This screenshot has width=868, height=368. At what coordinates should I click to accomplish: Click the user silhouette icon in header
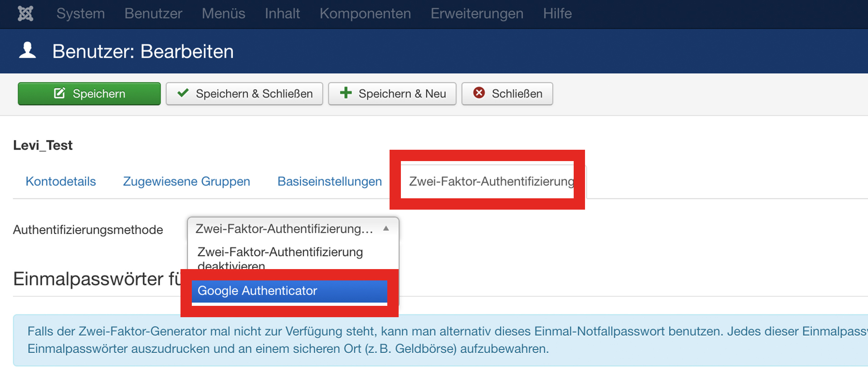click(x=28, y=50)
